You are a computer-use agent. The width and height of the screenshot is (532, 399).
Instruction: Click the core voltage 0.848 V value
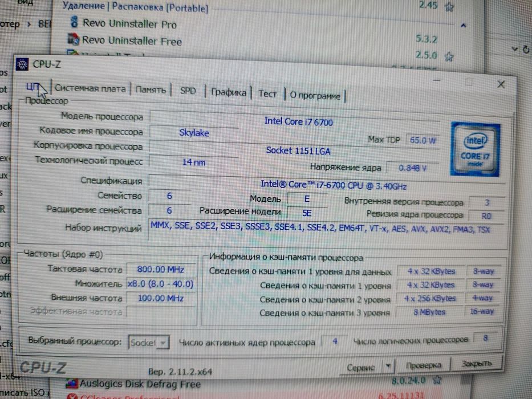pyautogui.click(x=412, y=168)
